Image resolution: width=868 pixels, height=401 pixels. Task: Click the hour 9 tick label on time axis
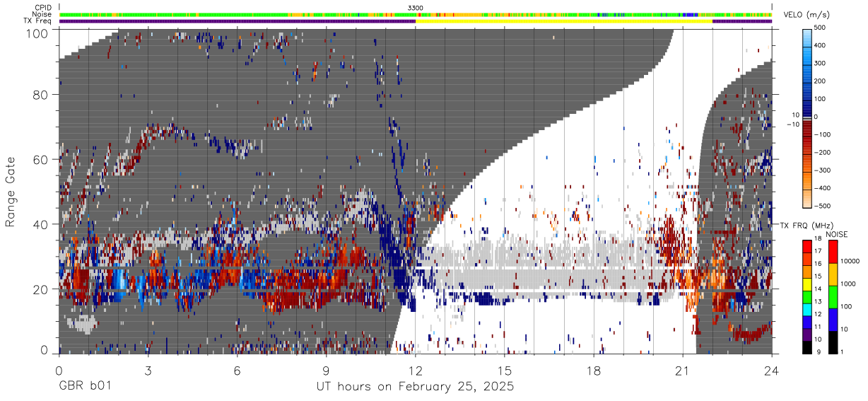coord(327,371)
